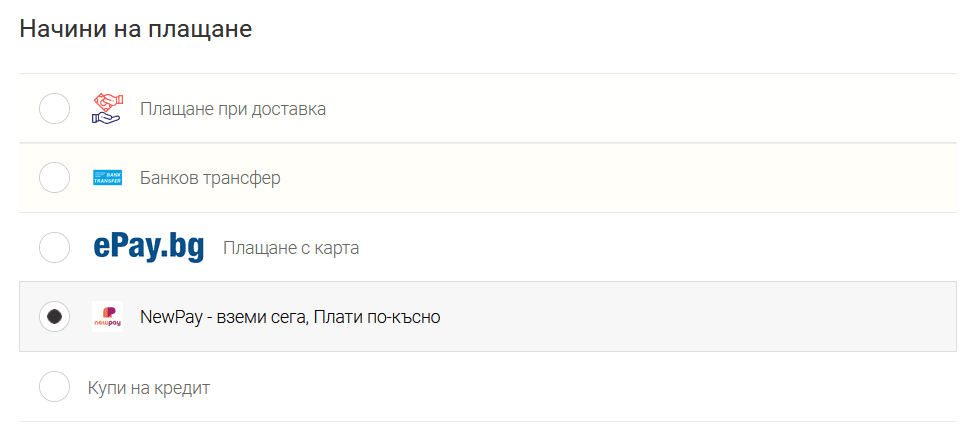The image size is (973, 437).
Task: Select the Купи на кредит radio button
Action: [55, 387]
